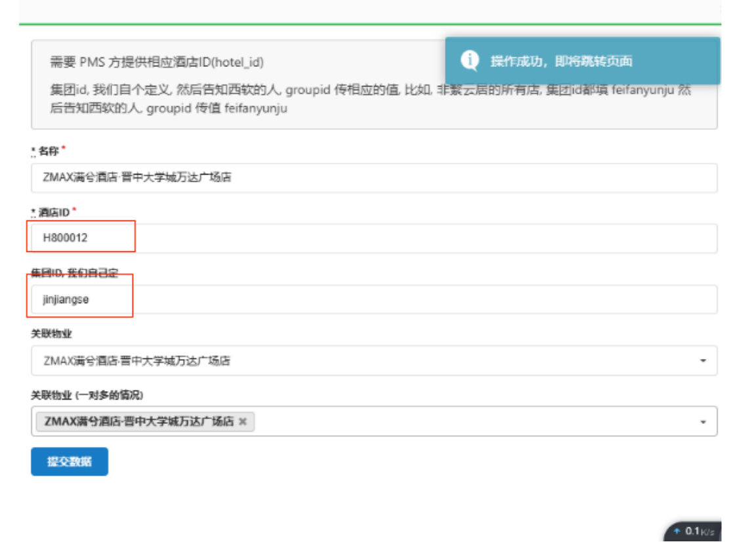Click the 集团ID, 我们自己定 label

coord(74,273)
